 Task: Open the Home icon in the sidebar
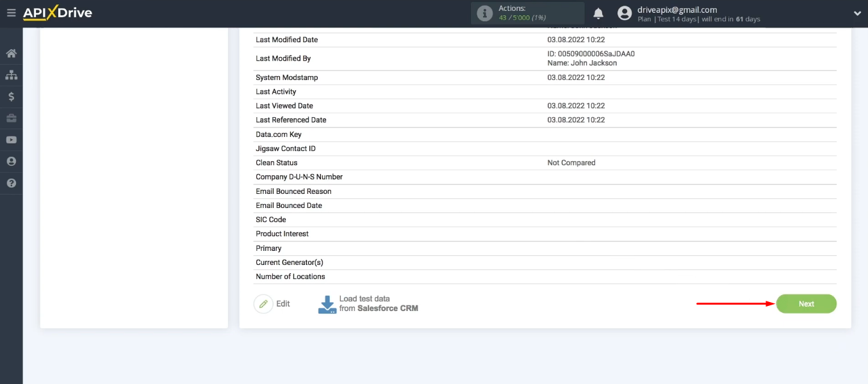click(x=11, y=54)
